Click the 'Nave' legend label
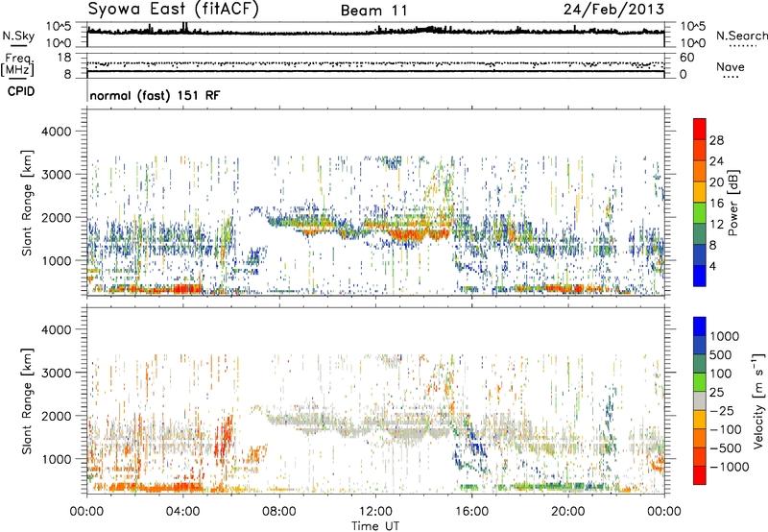The width and height of the screenshot is (768, 532). [731, 67]
